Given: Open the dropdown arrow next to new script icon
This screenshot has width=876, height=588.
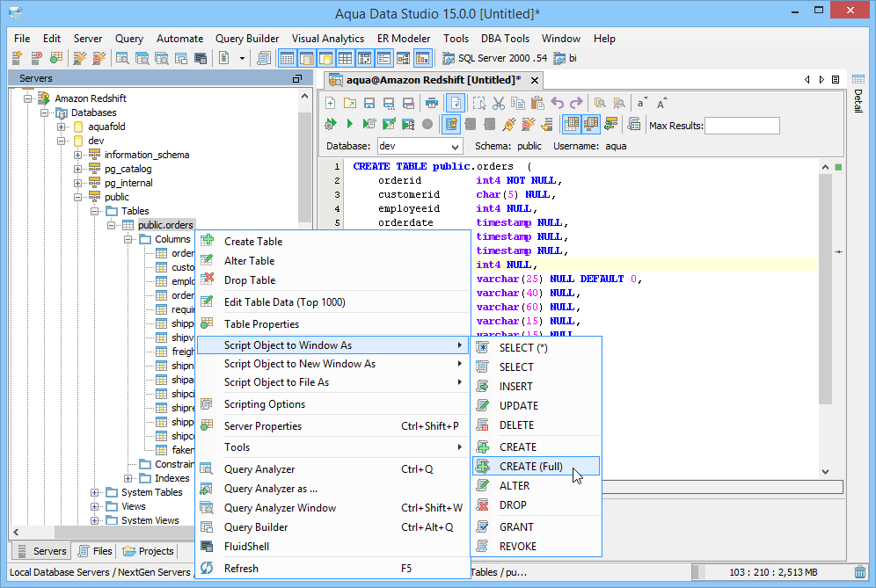Looking at the screenshot, I should tap(242, 57).
